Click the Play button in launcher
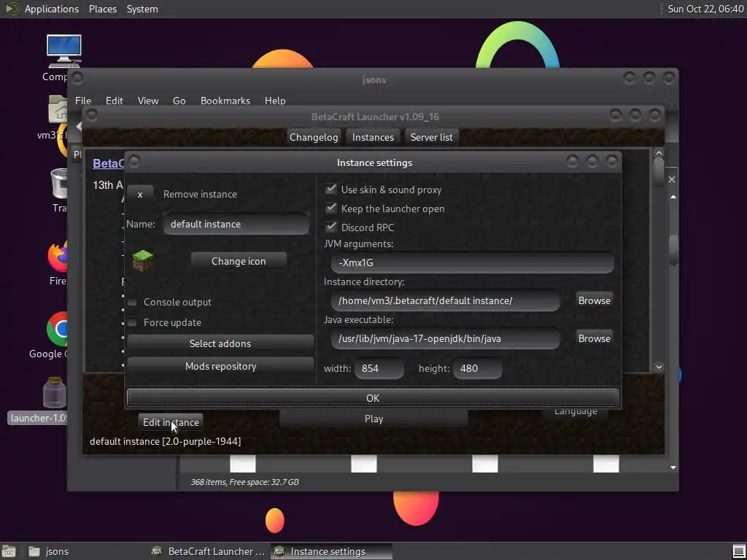747x560 pixels. pos(373,419)
